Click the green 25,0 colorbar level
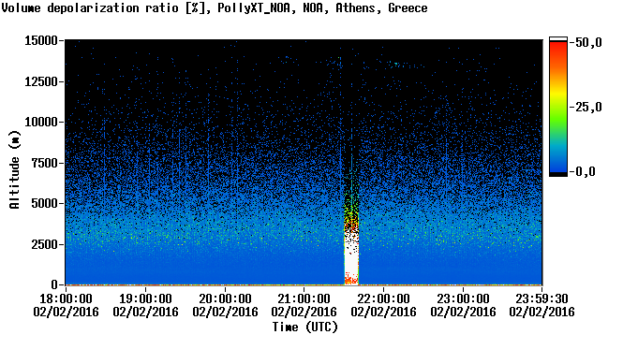The image size is (623, 364). (558, 107)
